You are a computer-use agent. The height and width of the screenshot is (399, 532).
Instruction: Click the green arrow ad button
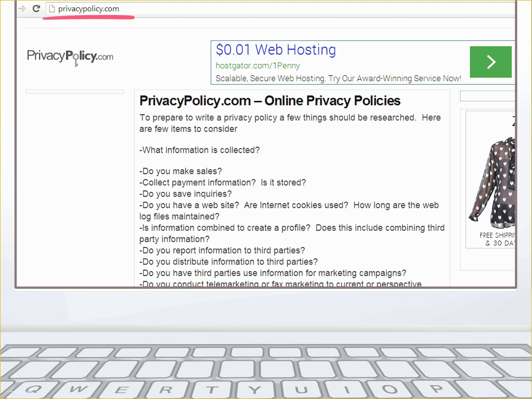tap(491, 62)
